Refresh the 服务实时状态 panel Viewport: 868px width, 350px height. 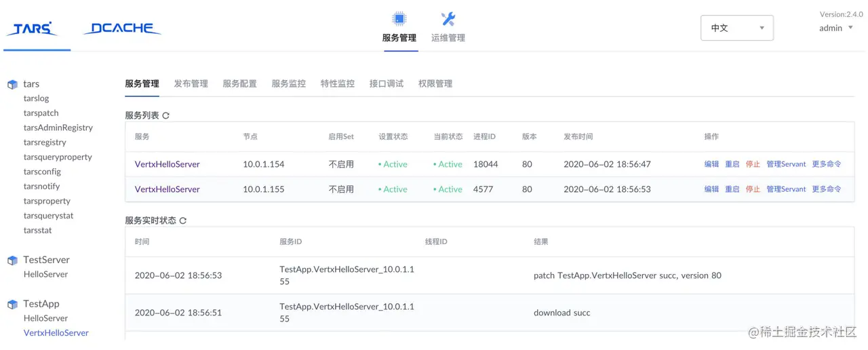coord(182,221)
